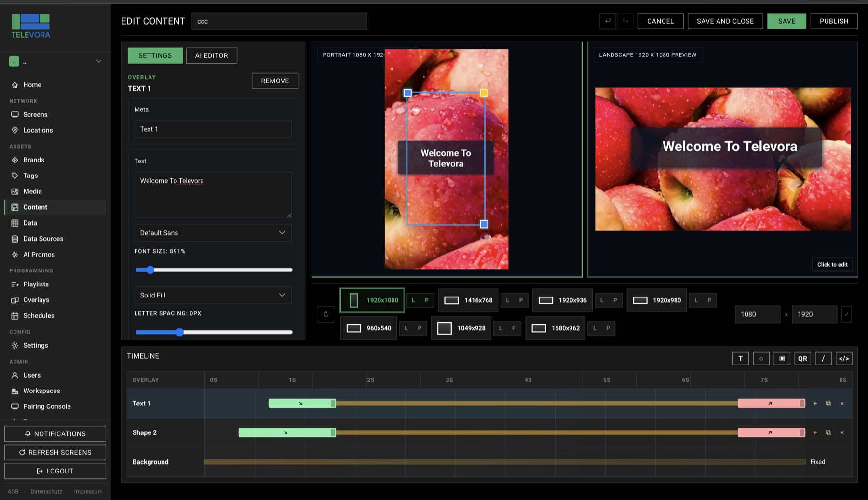Image resolution: width=868 pixels, height=500 pixels.
Task: Add a shape with the diamond tool
Action: 761,358
